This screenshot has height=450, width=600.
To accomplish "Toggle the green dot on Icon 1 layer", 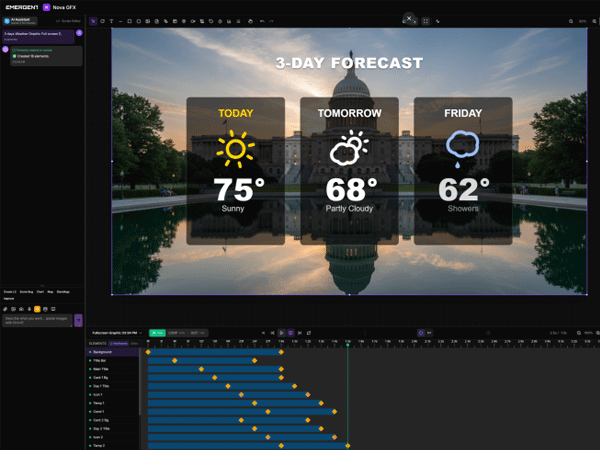I will point(89,394).
